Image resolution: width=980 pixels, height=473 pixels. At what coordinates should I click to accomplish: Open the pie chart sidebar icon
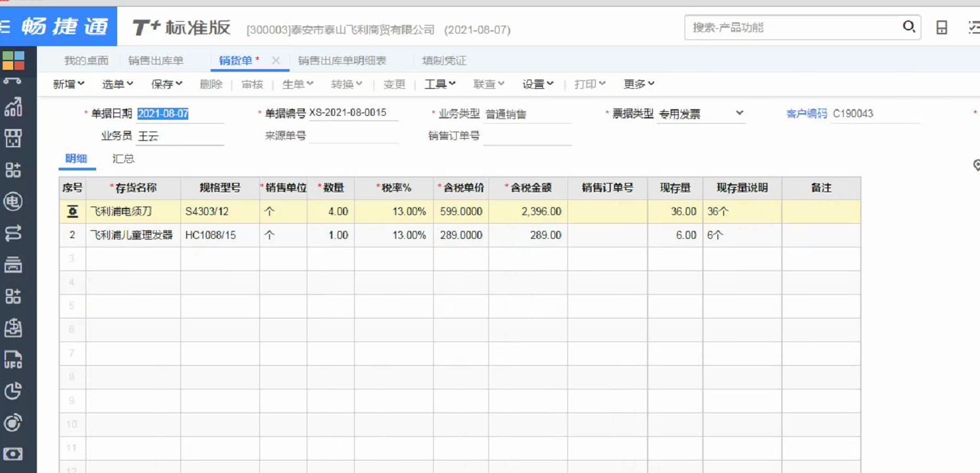[13, 391]
